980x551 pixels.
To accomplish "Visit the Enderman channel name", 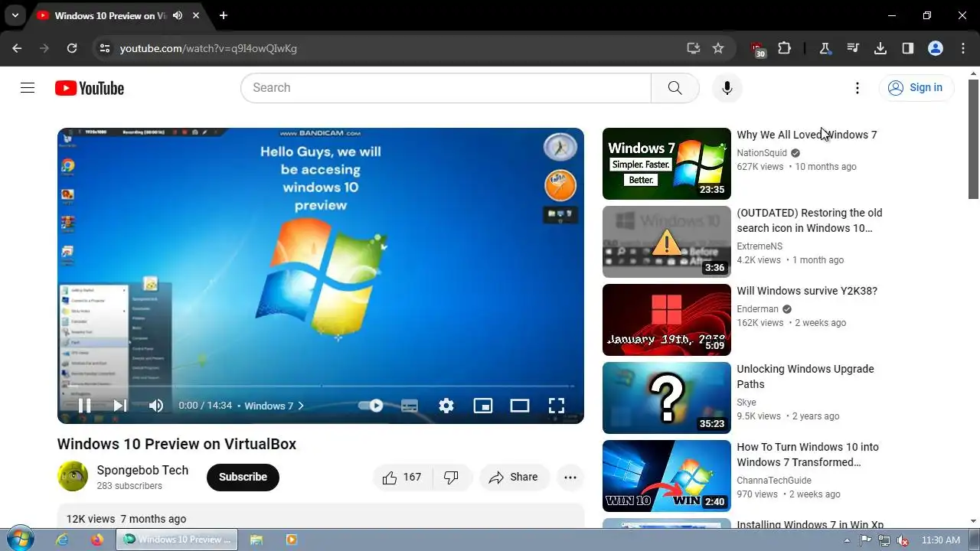I will click(757, 309).
